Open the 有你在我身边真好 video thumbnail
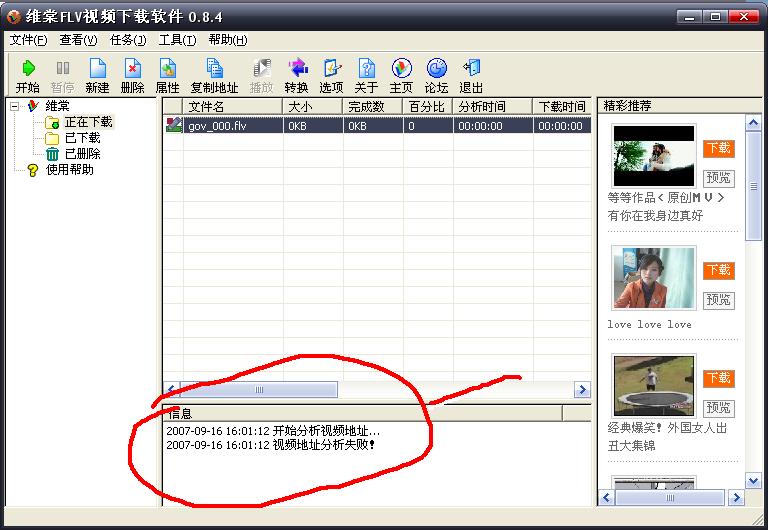Viewport: 768px width, 530px height. pyautogui.click(x=653, y=155)
